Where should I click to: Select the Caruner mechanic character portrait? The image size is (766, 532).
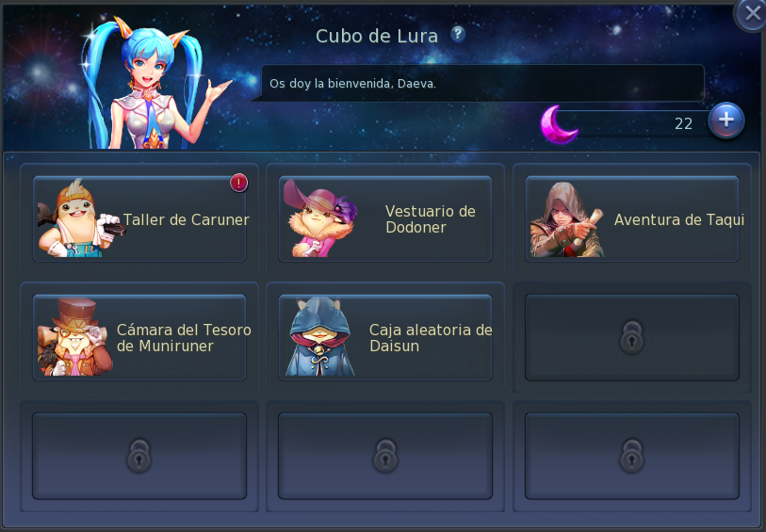click(x=78, y=218)
